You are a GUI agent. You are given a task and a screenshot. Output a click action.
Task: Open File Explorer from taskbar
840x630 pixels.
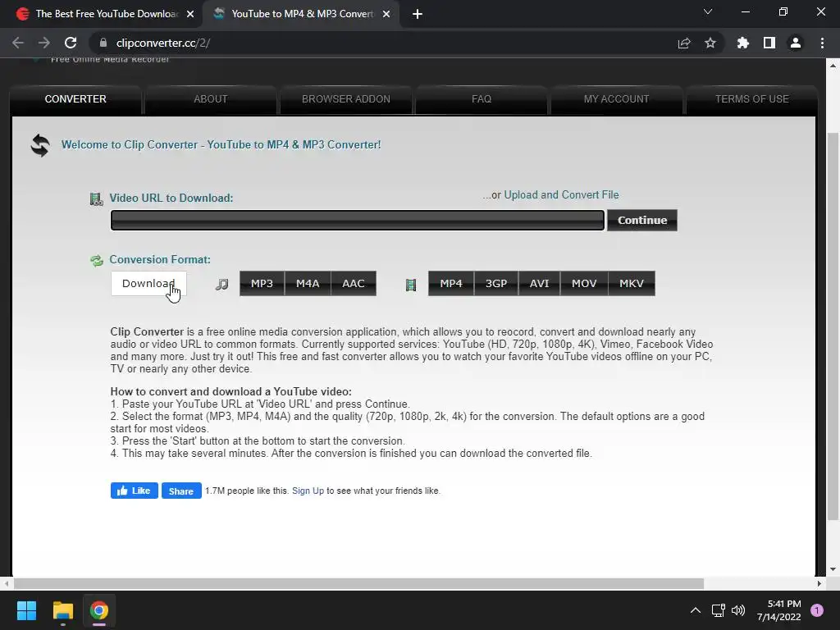(x=62, y=610)
